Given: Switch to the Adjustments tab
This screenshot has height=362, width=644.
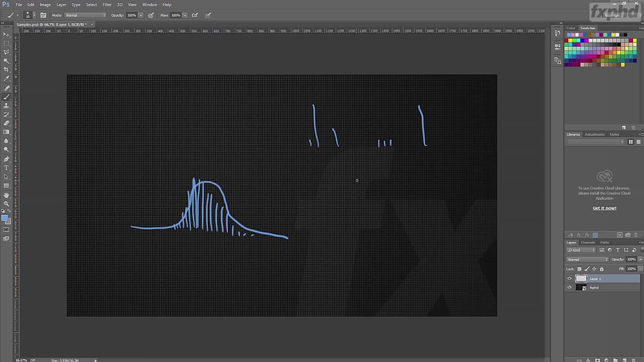Looking at the screenshot, I should click(x=594, y=135).
